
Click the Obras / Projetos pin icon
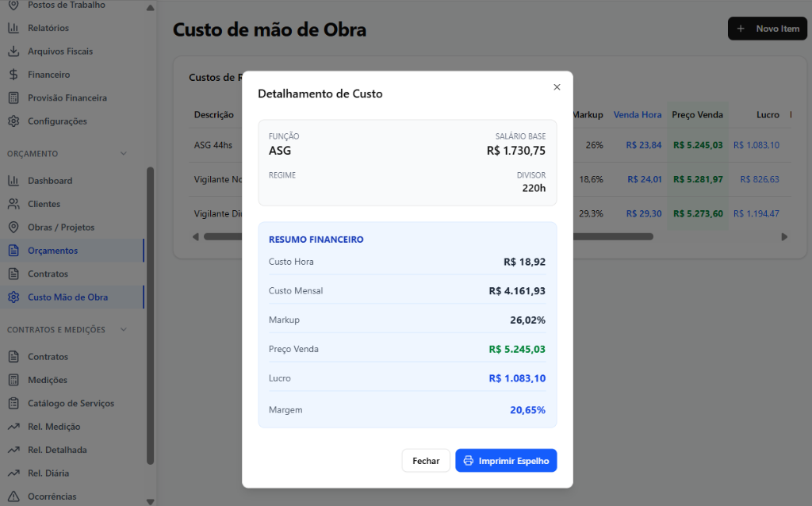tap(13, 228)
